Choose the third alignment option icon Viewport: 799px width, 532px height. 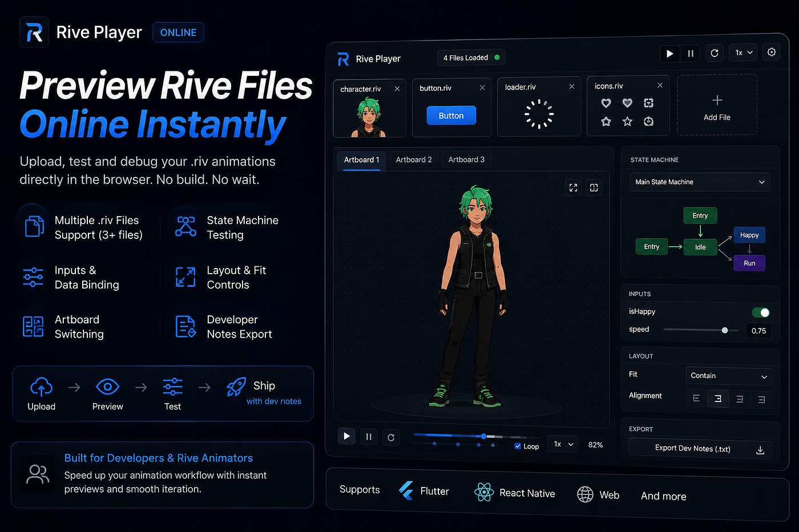tap(740, 399)
